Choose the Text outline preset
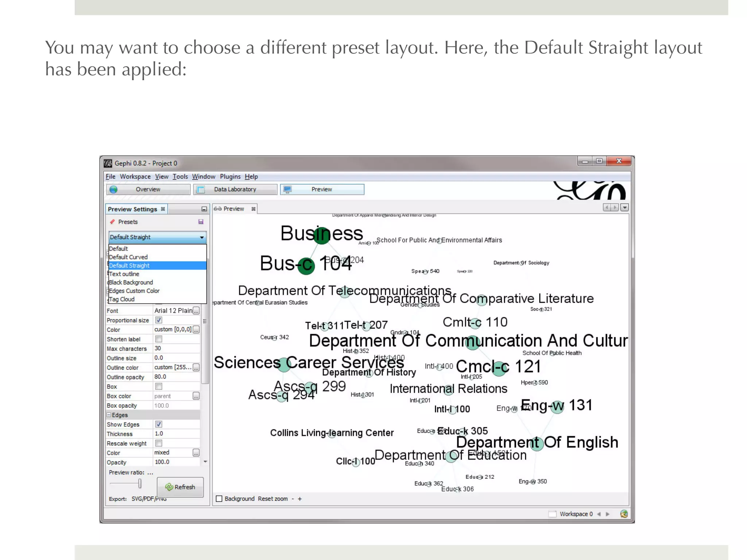 pos(158,274)
